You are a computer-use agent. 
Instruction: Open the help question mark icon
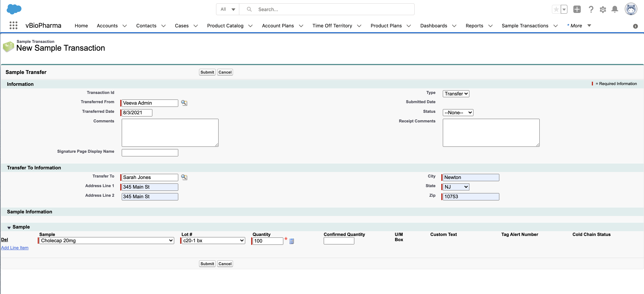coord(591,9)
